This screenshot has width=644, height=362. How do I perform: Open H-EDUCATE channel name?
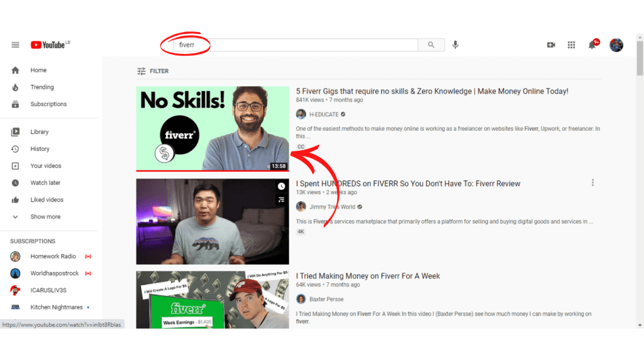(x=324, y=114)
